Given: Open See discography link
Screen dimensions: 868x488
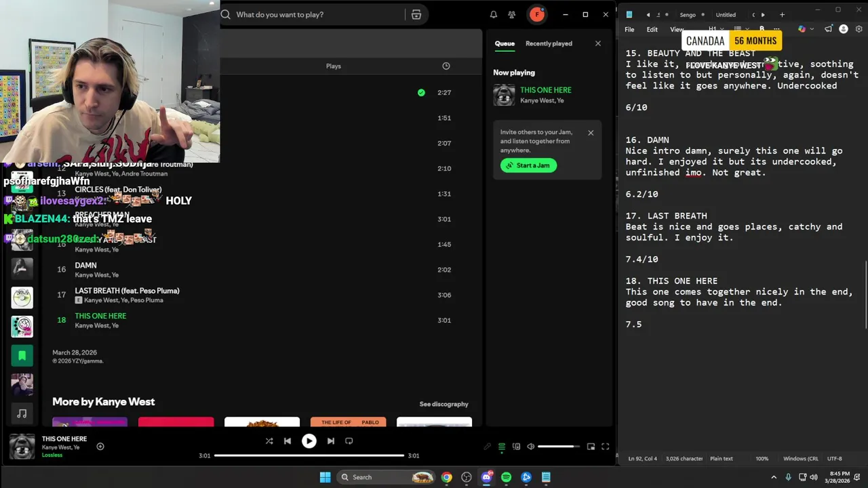Looking at the screenshot, I should click(x=443, y=404).
